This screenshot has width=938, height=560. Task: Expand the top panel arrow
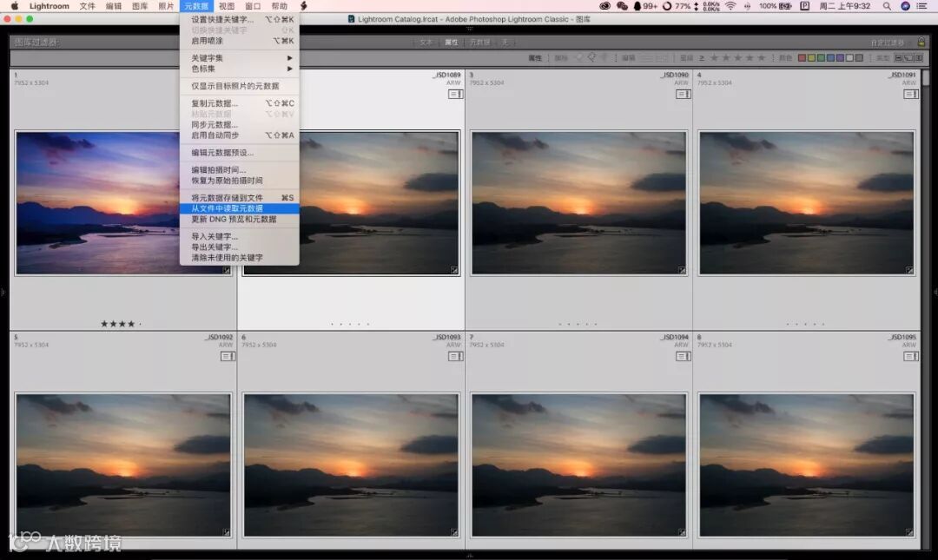(470, 28)
